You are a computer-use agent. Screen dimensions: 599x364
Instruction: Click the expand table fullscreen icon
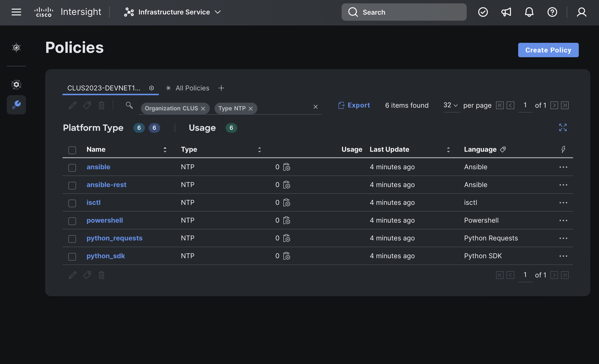tap(562, 127)
